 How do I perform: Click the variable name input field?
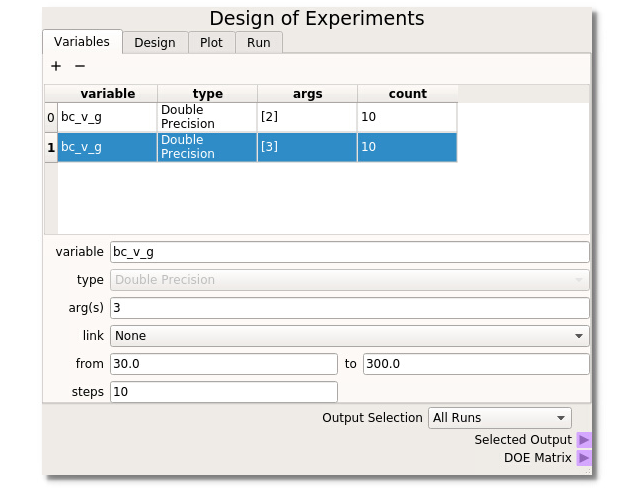(349, 252)
